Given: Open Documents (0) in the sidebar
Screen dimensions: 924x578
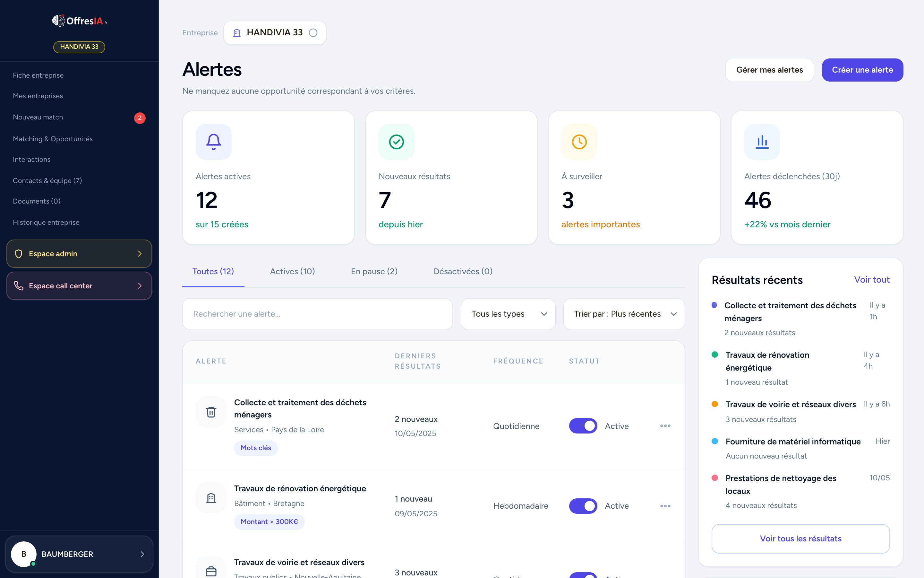Looking at the screenshot, I should click(37, 201).
